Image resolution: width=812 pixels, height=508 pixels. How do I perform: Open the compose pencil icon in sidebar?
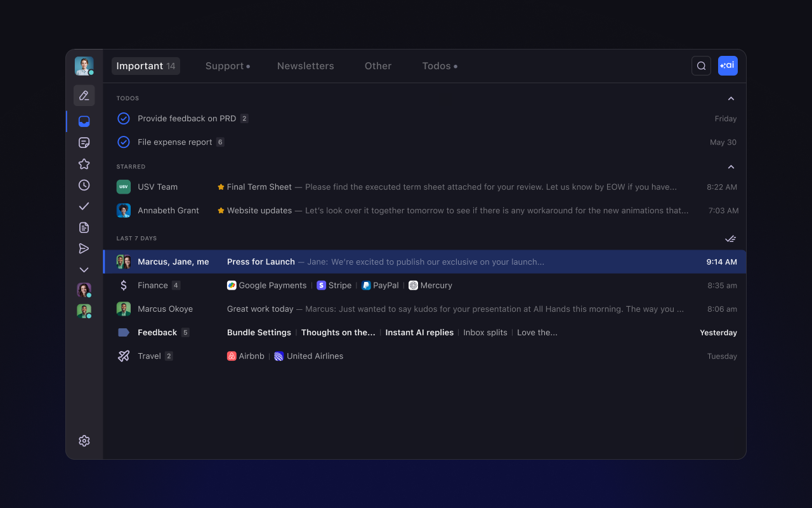(84, 95)
